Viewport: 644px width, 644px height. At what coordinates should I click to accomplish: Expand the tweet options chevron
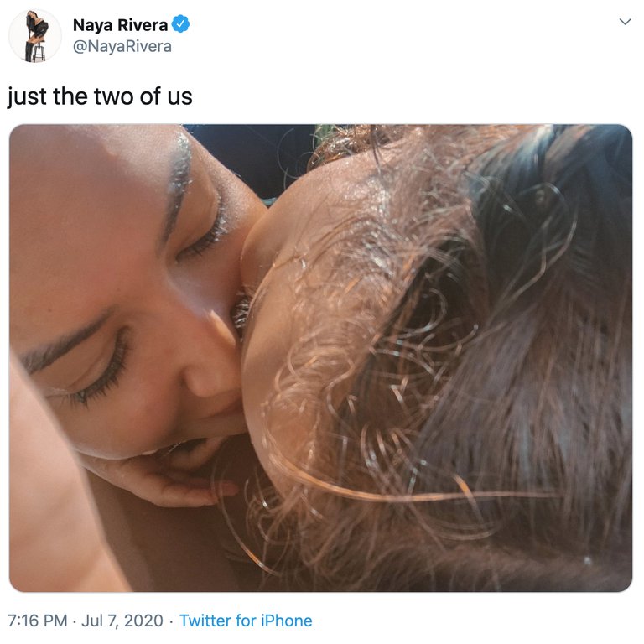pyautogui.click(x=624, y=22)
